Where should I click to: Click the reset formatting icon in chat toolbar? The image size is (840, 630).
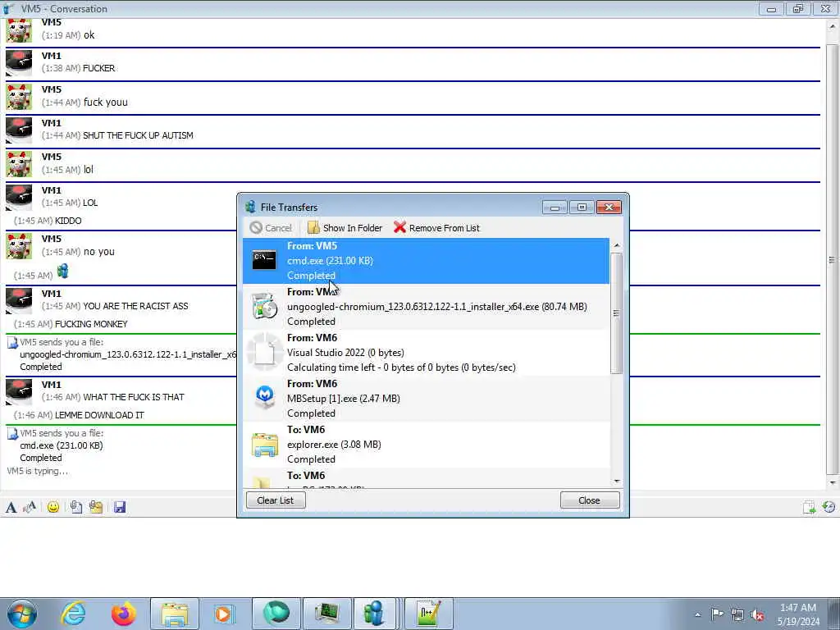click(30, 507)
